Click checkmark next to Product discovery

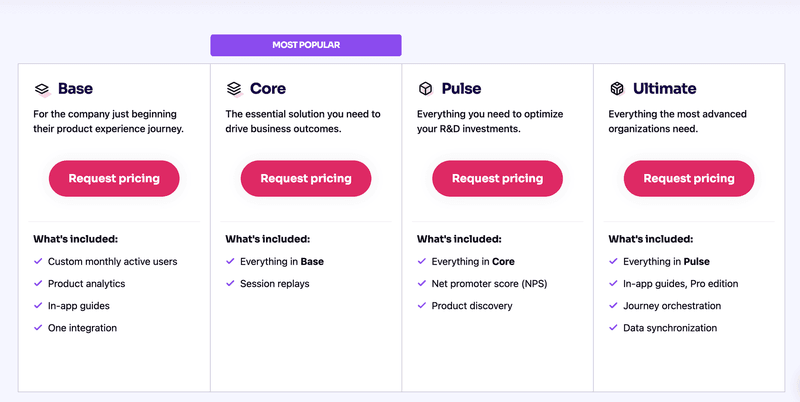pos(421,306)
